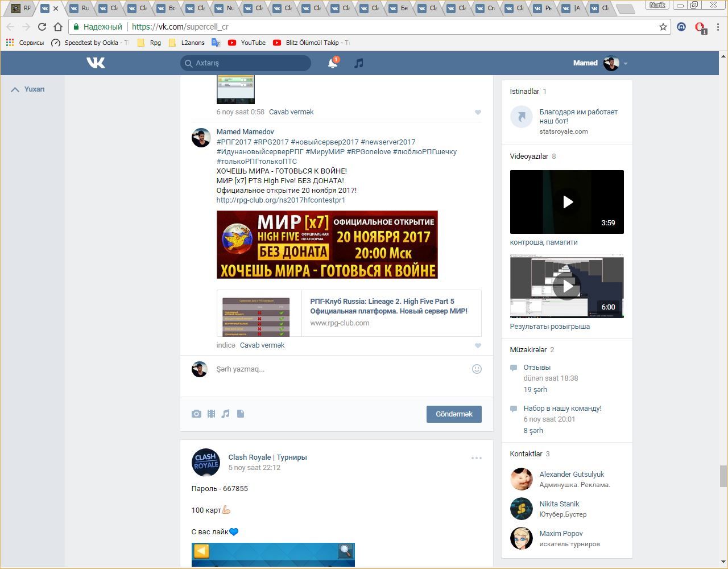This screenshot has height=569, width=728.
Task: Open the Clash Royale post avatar
Action: point(206,462)
